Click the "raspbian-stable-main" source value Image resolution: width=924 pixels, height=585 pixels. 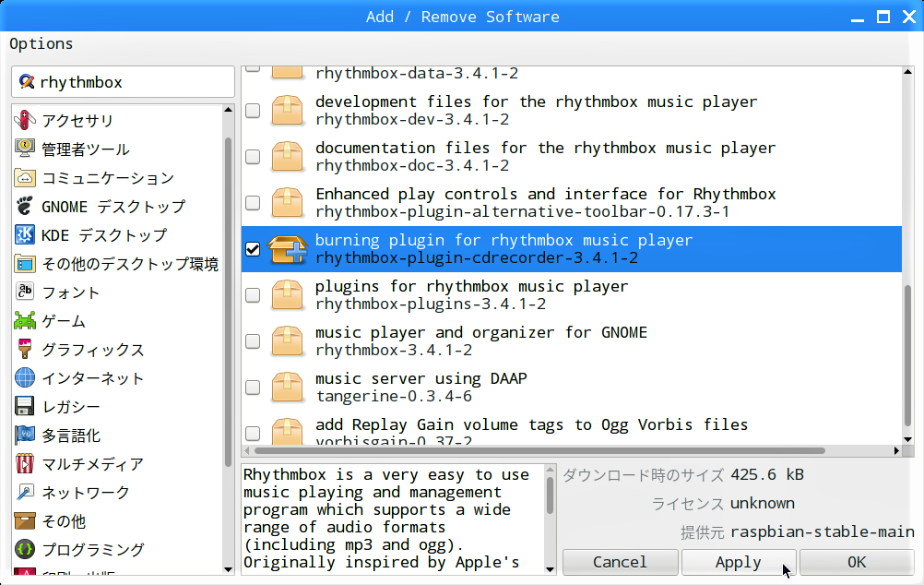pyautogui.click(x=823, y=531)
